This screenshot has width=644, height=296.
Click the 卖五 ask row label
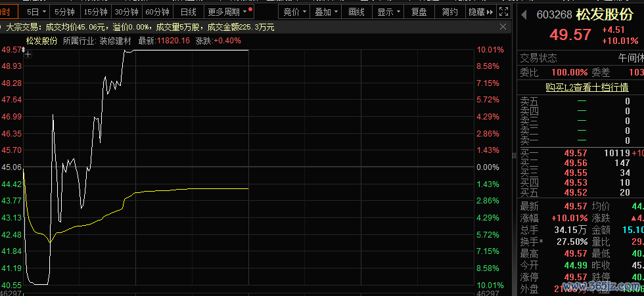(530, 101)
